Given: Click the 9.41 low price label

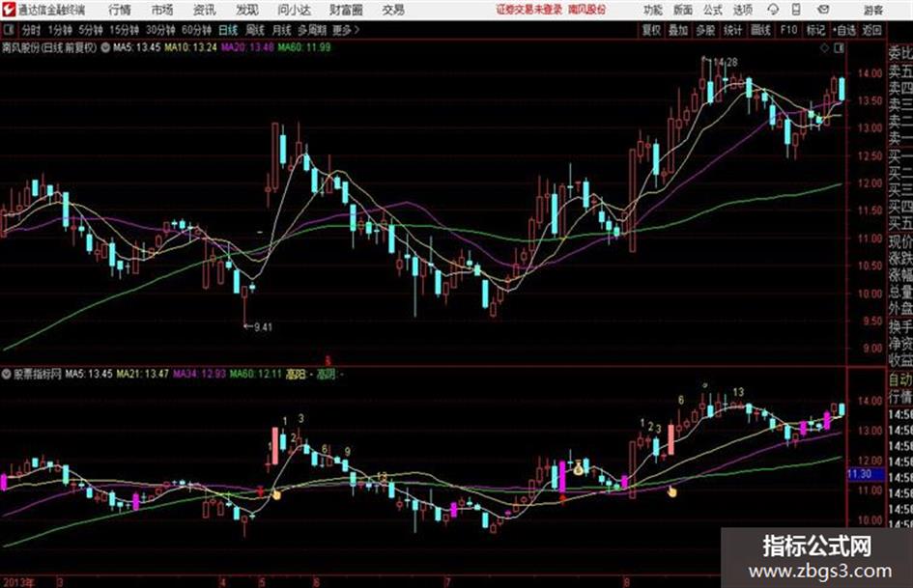Looking at the screenshot, I should click(263, 327).
